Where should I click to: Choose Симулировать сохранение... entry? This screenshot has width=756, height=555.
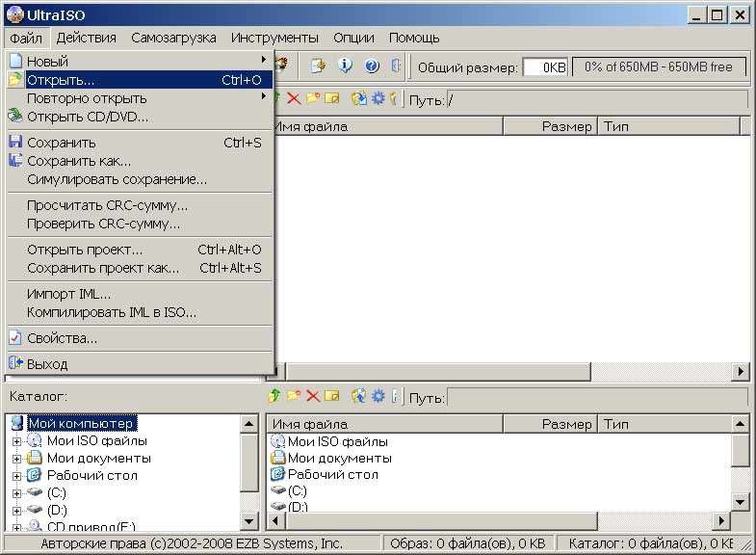(x=140, y=179)
